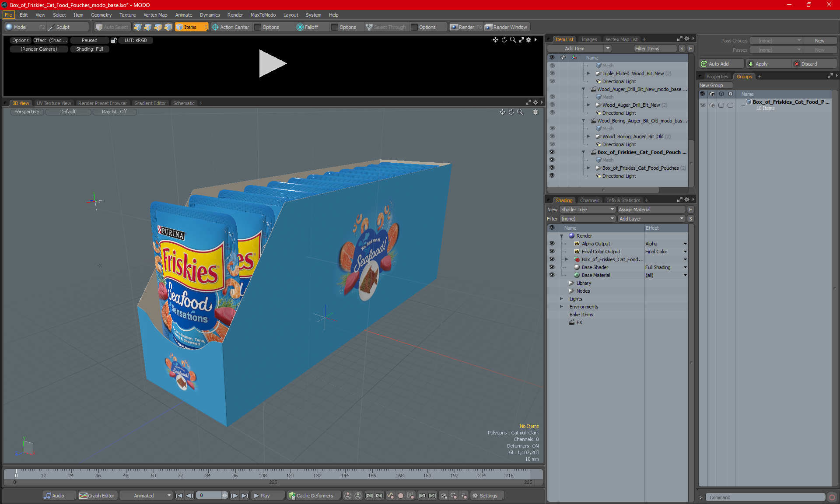Start the preview render play triangle
Viewport: 840px width, 504px height.
click(x=273, y=63)
